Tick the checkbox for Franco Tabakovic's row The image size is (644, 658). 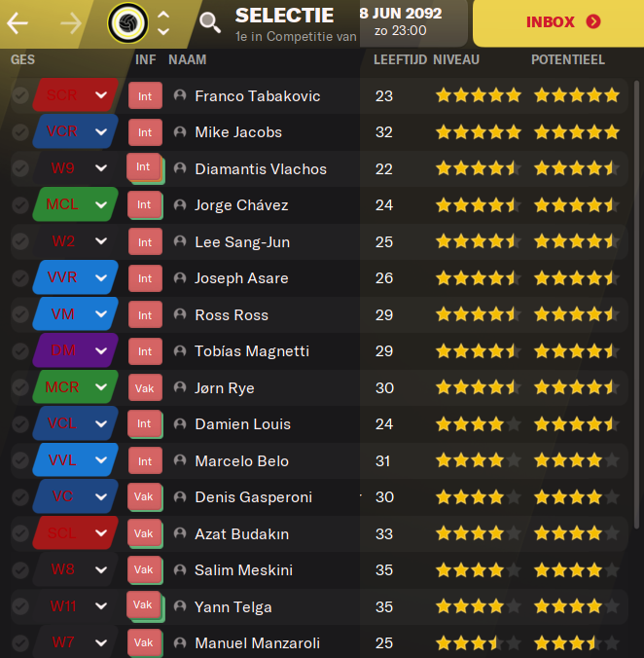20,95
